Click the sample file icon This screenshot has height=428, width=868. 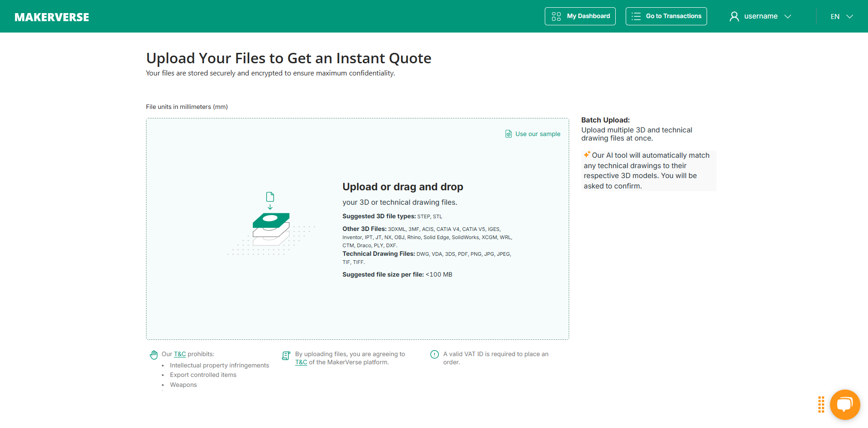tap(509, 134)
